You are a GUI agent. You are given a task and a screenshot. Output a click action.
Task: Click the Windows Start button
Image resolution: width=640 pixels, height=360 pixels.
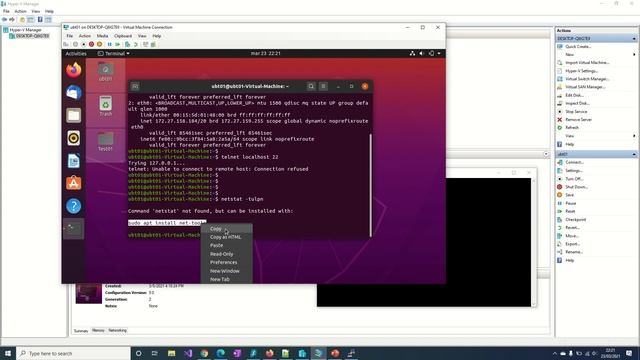(8, 353)
